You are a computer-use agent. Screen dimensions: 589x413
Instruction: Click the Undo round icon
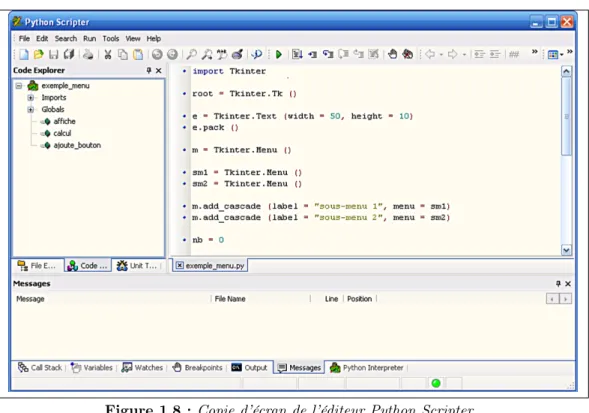click(x=157, y=54)
